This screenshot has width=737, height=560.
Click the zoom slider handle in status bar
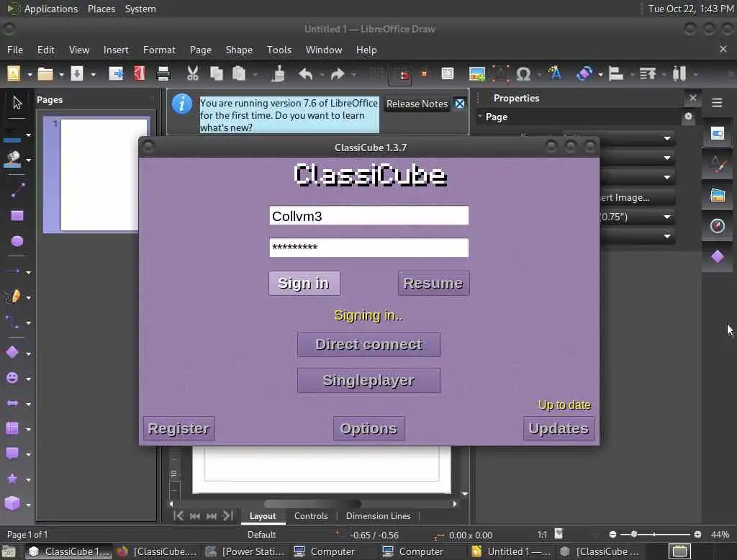[634, 534]
